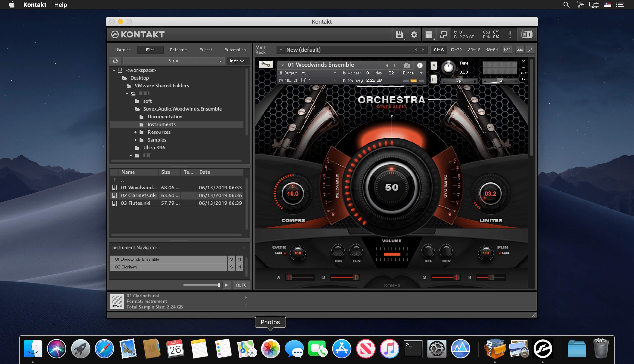This screenshot has width=634, height=364.
Task: Open the New (default) multi dropdown
Action: point(281,50)
